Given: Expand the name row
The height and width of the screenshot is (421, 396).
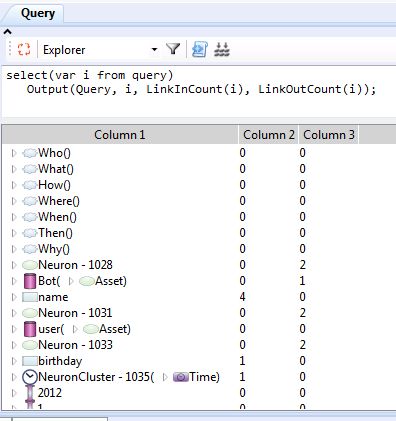Looking at the screenshot, I should (x=14, y=297).
